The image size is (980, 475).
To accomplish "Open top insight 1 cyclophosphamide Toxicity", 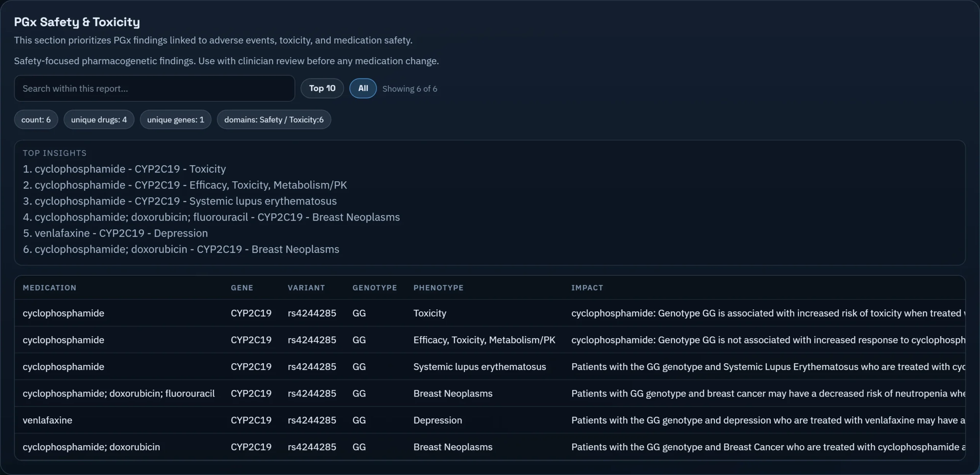I will (x=124, y=169).
